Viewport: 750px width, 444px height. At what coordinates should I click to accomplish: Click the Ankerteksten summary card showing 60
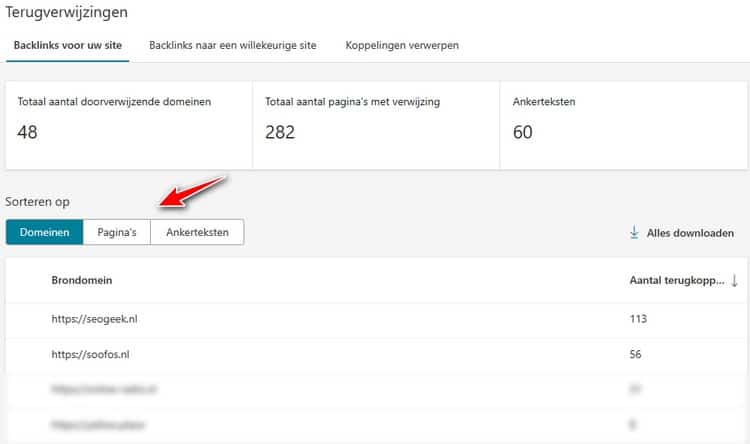tap(624, 125)
